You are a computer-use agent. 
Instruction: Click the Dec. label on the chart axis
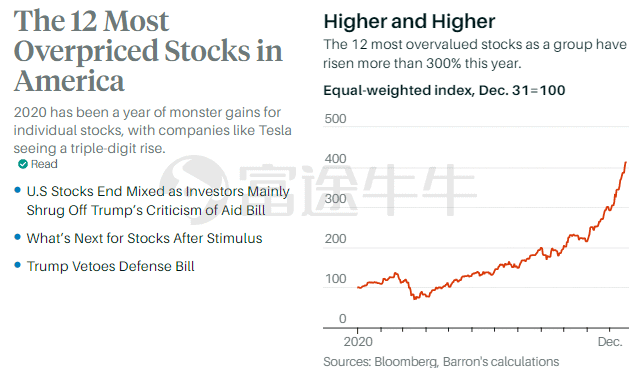tap(610, 342)
